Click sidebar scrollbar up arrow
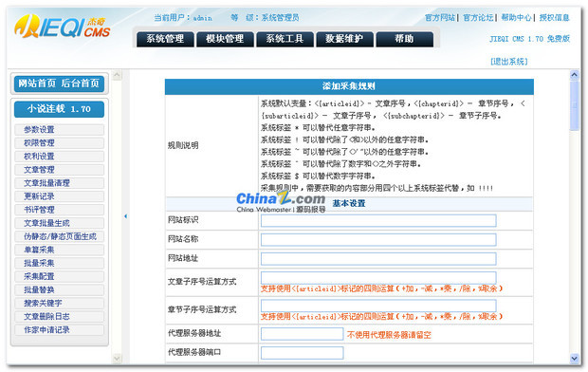Image resolution: width=588 pixels, height=372 pixels. tap(117, 75)
